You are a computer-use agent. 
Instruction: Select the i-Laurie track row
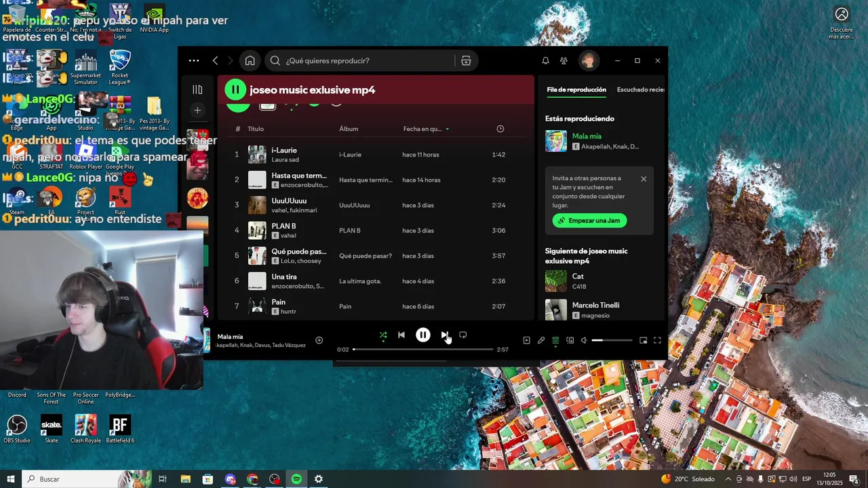[x=376, y=155]
